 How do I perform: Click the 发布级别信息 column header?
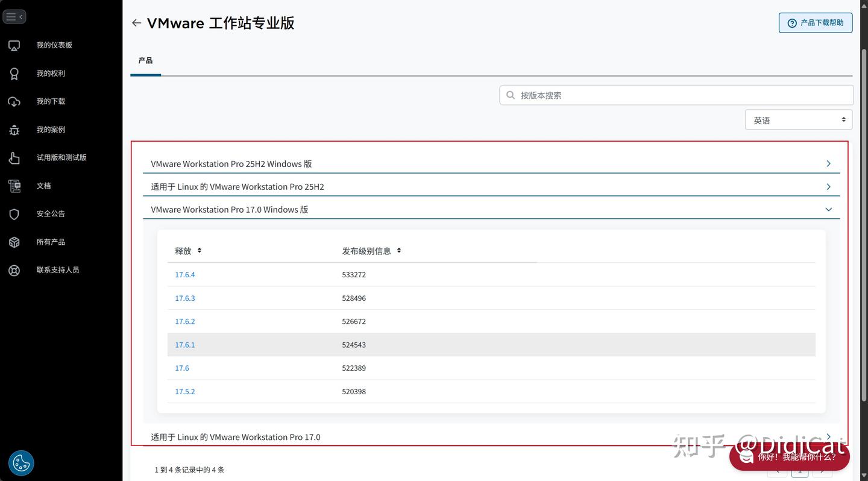pyautogui.click(x=366, y=251)
